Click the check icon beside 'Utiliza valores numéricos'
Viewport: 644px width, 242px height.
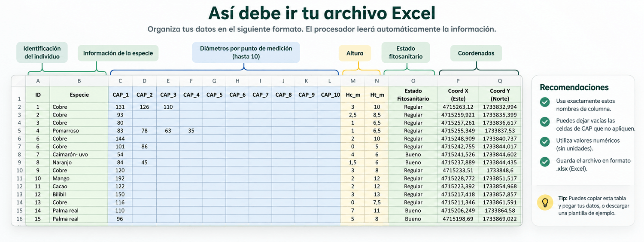[x=545, y=141]
